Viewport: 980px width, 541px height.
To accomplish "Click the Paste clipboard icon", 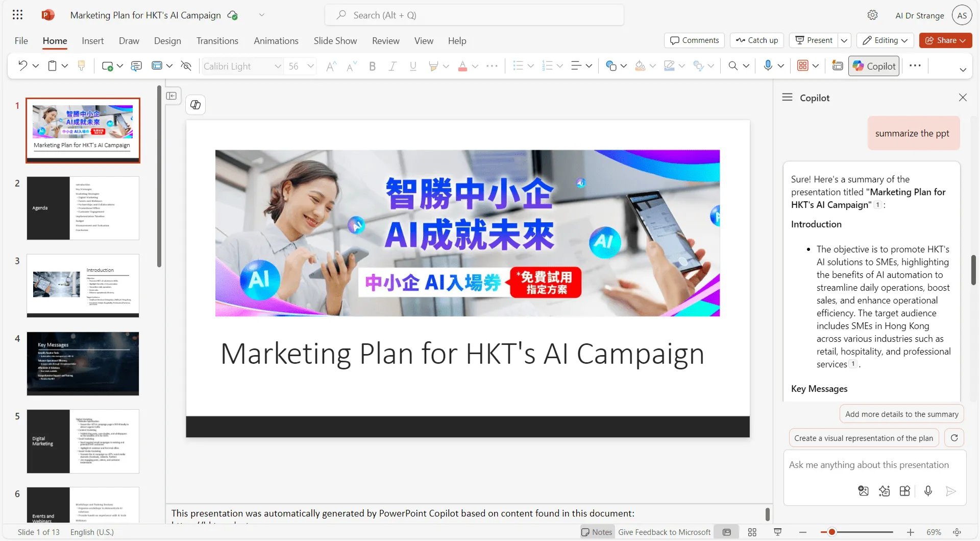I will click(x=52, y=65).
